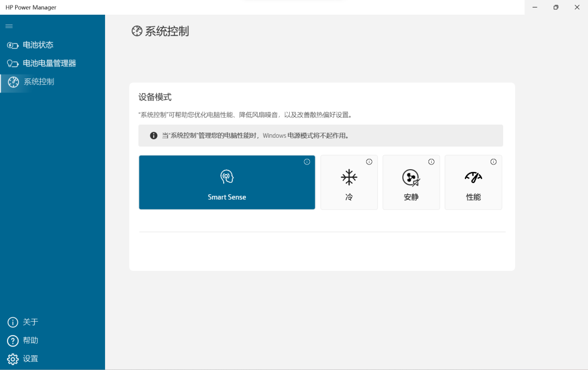Show info for 安静 mode
This screenshot has height=370, width=588.
[431, 162]
